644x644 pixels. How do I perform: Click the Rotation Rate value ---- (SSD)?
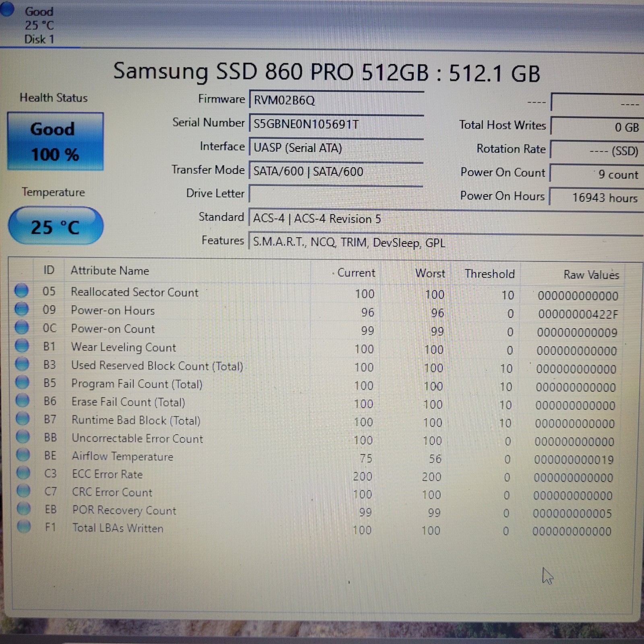click(597, 151)
